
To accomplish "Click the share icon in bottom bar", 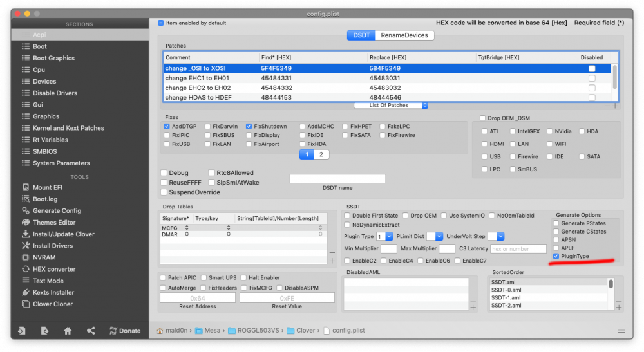I will (x=91, y=331).
